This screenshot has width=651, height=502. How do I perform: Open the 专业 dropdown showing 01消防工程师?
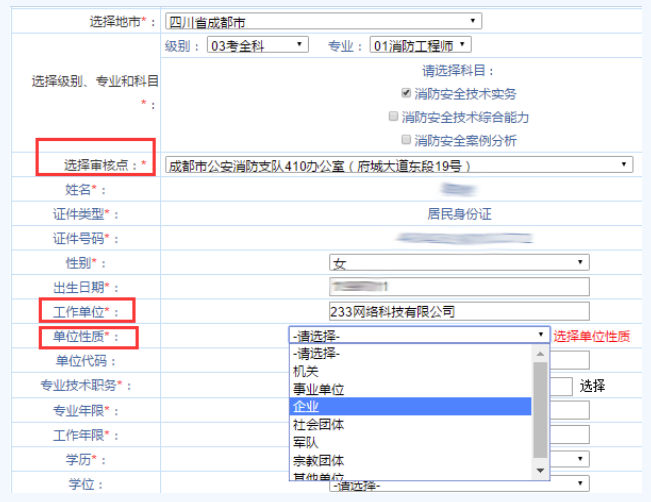coord(419,45)
